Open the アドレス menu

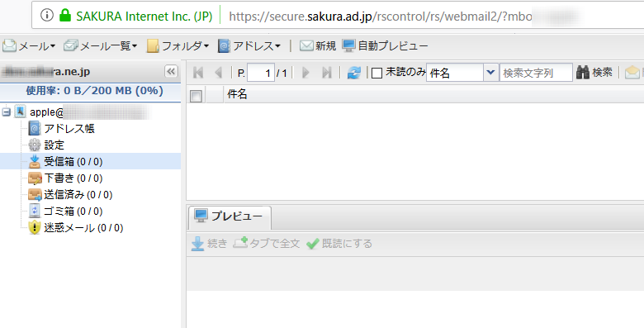[249, 45]
